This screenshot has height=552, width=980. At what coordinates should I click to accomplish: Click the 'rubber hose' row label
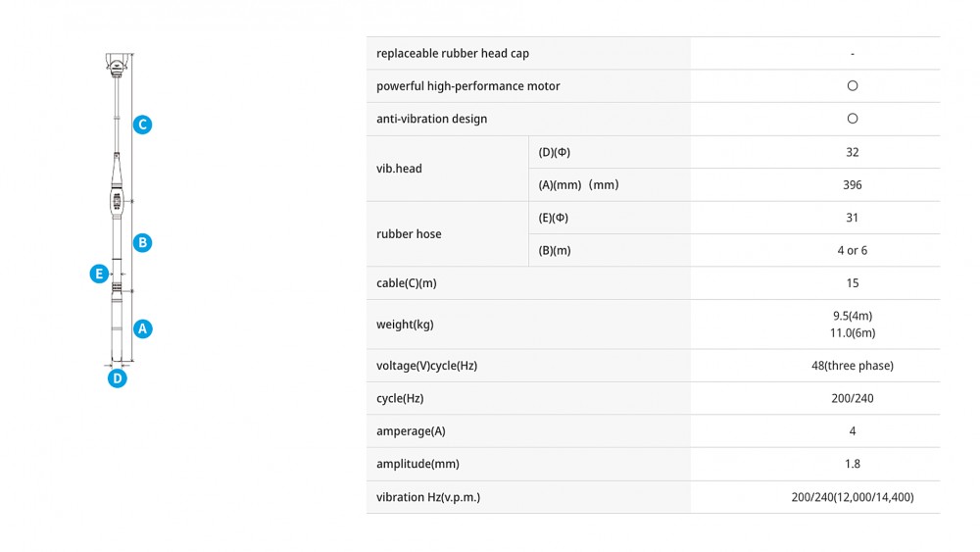tap(409, 234)
